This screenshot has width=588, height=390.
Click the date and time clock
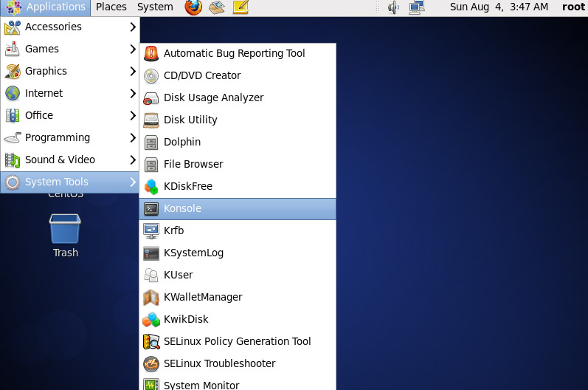click(x=499, y=7)
